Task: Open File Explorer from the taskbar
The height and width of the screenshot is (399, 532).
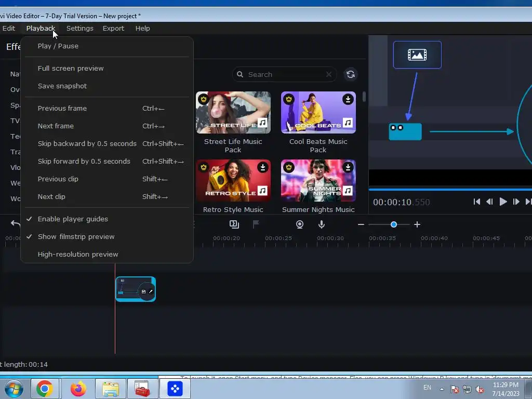Action: click(x=111, y=389)
